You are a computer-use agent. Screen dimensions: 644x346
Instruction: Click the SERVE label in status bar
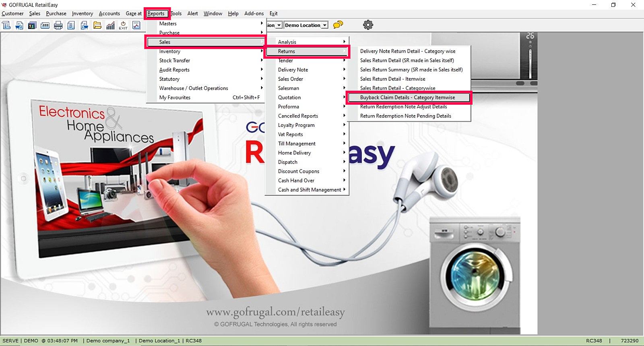coord(10,341)
